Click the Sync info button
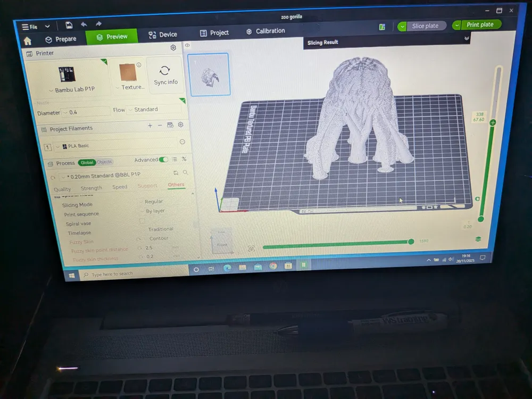This screenshot has height=399, width=532. coord(165,76)
